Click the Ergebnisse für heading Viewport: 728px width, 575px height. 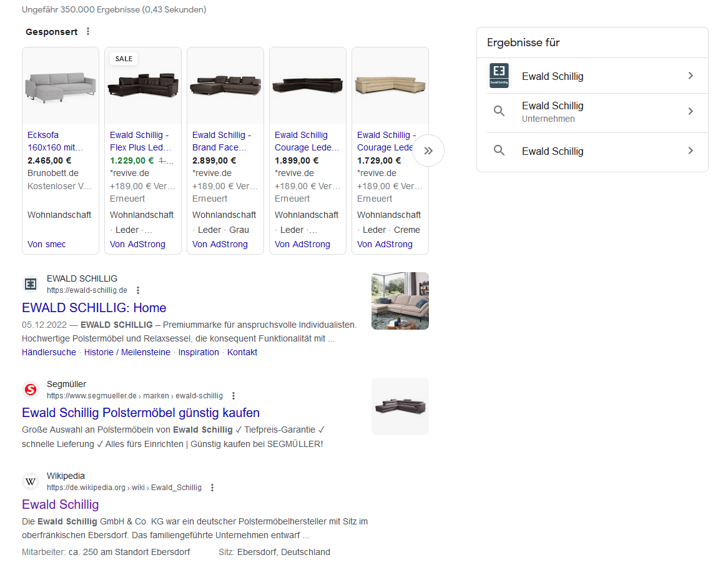523,42
